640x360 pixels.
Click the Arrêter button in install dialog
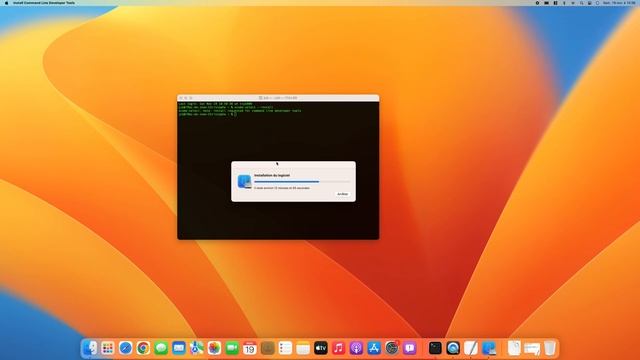(x=342, y=194)
